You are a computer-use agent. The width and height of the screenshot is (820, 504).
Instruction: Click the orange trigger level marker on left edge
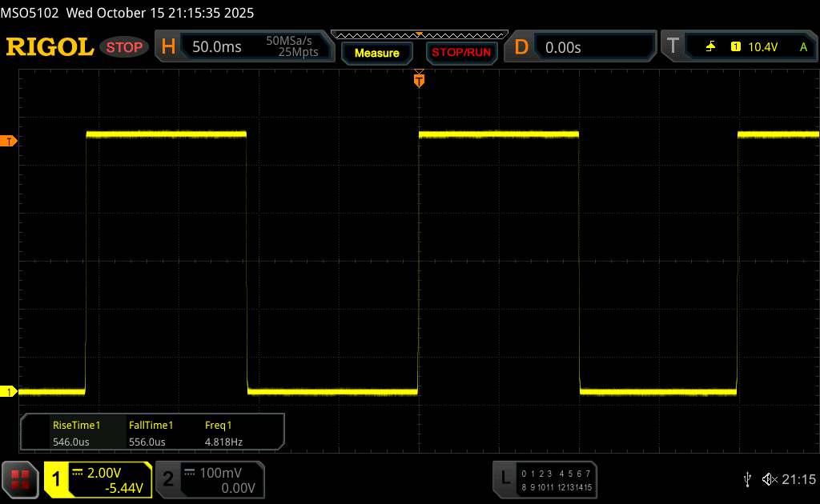(x=10, y=142)
